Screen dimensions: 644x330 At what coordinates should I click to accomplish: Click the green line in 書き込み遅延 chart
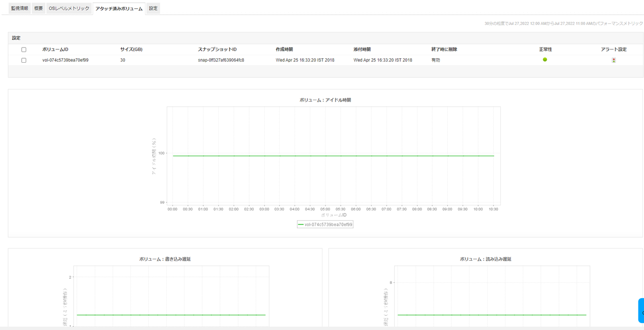(171, 315)
